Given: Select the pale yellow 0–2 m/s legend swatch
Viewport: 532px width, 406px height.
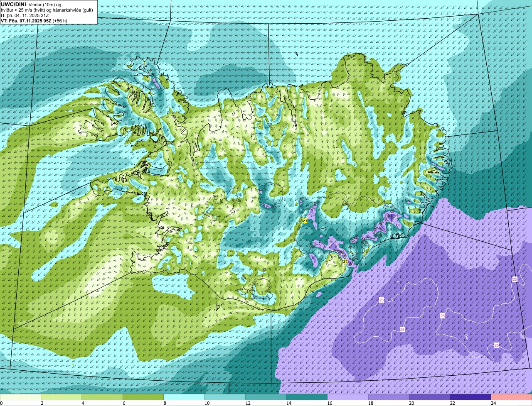Looking at the screenshot, I should click(x=21, y=397).
